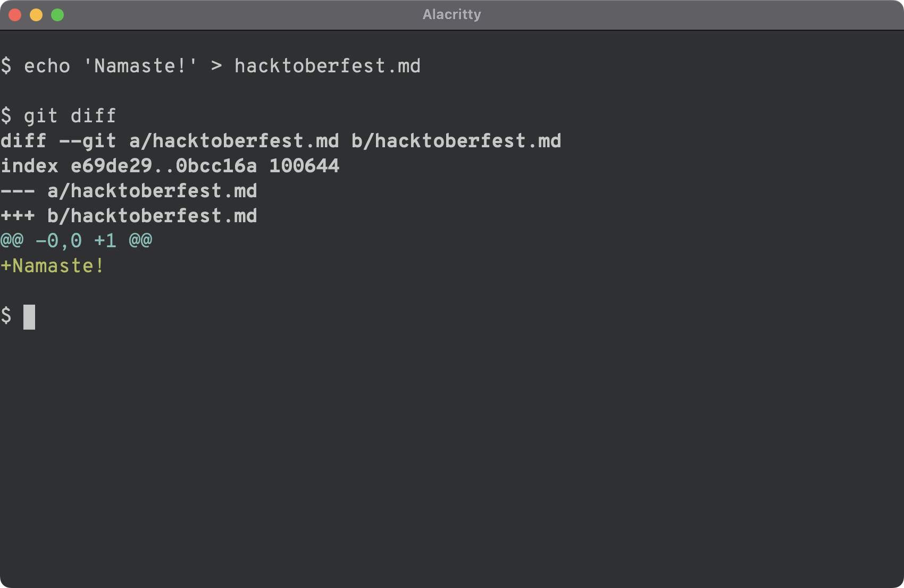Select the hacktoberfest.md filename after redirect
904x588 pixels.
[327, 65]
